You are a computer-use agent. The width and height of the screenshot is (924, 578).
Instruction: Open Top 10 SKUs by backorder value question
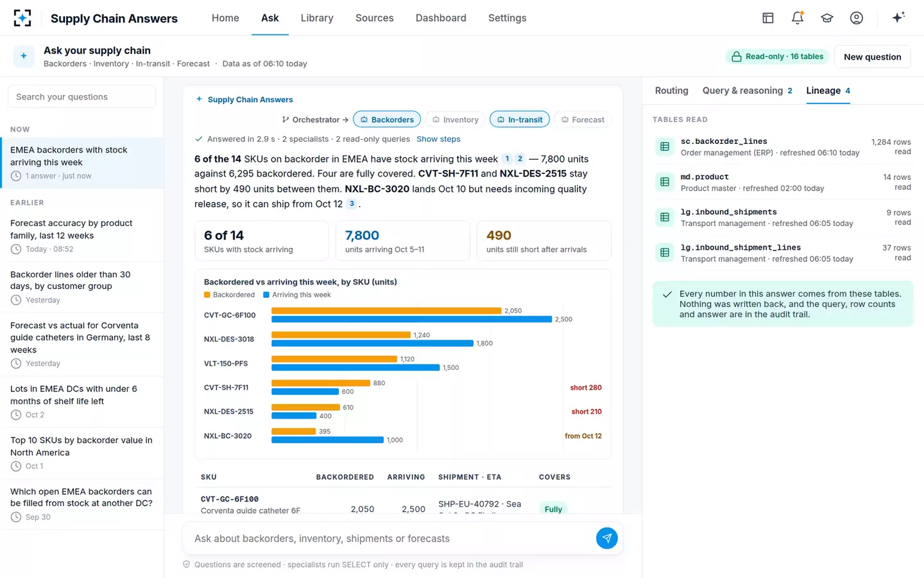(x=82, y=453)
